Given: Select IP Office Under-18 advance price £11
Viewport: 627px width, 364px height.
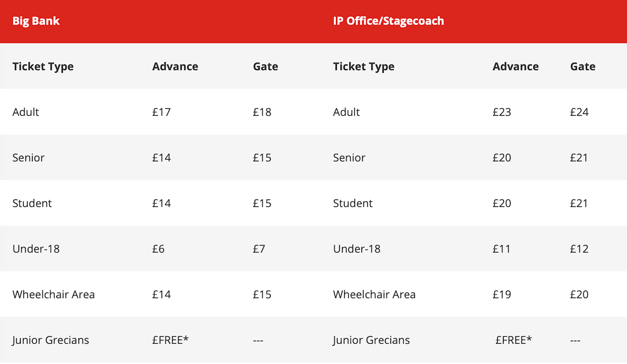Looking at the screenshot, I should coord(502,249).
